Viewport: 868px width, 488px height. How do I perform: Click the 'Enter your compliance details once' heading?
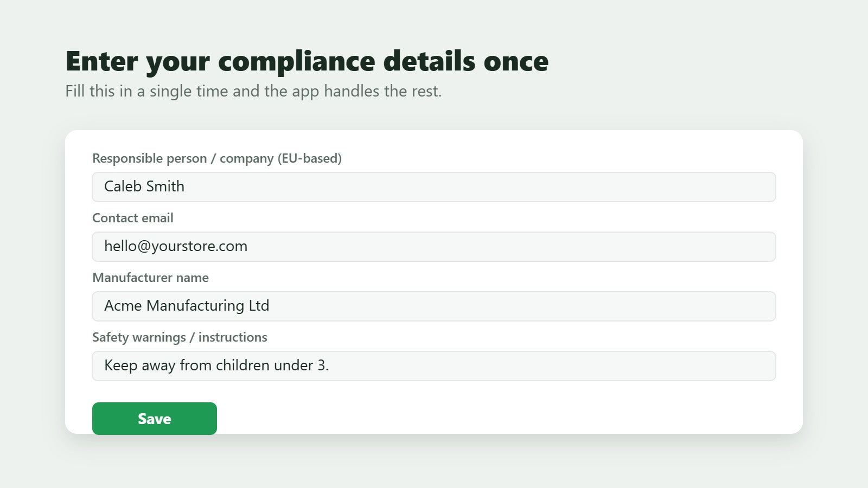307,61
